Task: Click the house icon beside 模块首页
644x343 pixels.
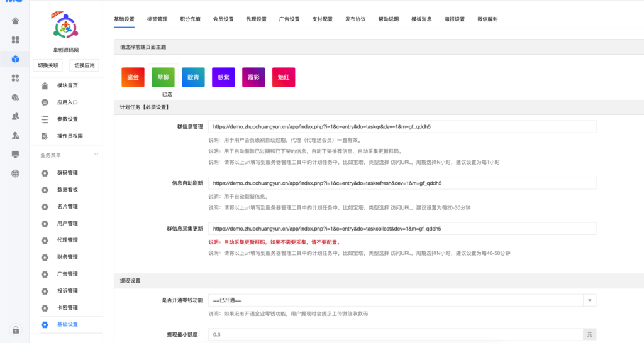Action: (45, 85)
